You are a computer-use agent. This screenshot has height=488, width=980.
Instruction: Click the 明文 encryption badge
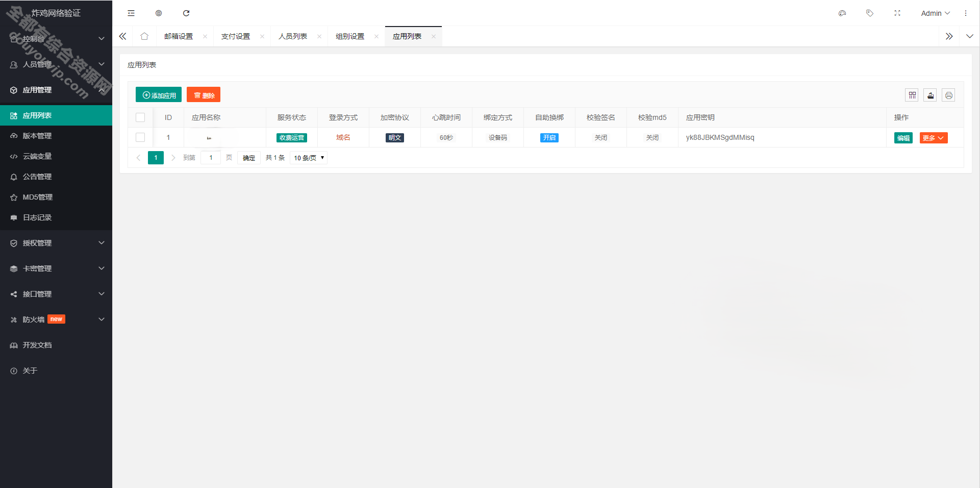click(395, 138)
